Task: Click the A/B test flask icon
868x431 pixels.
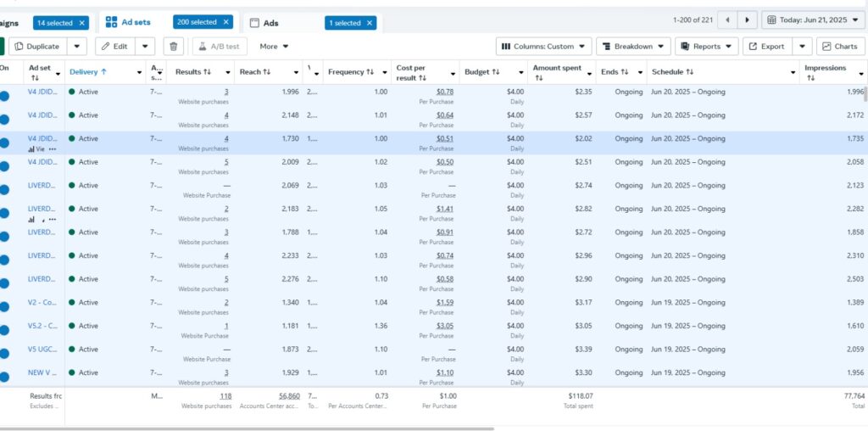Action: [x=203, y=47]
